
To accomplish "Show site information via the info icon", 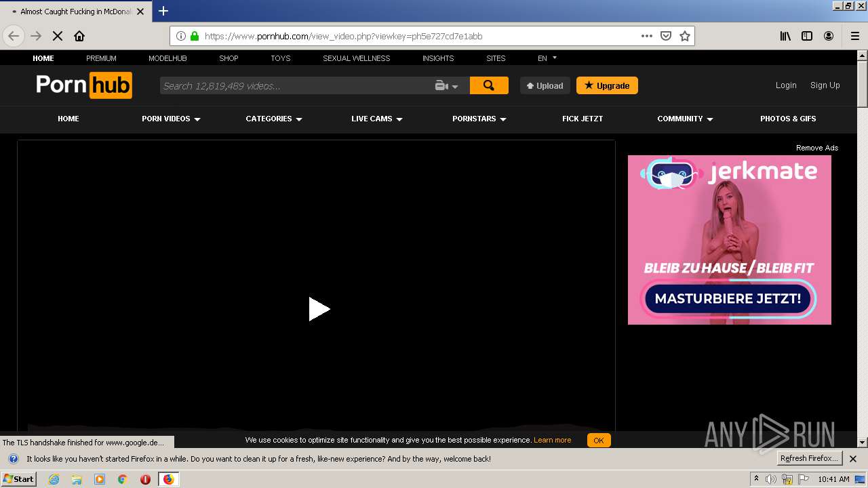I will pos(181,36).
